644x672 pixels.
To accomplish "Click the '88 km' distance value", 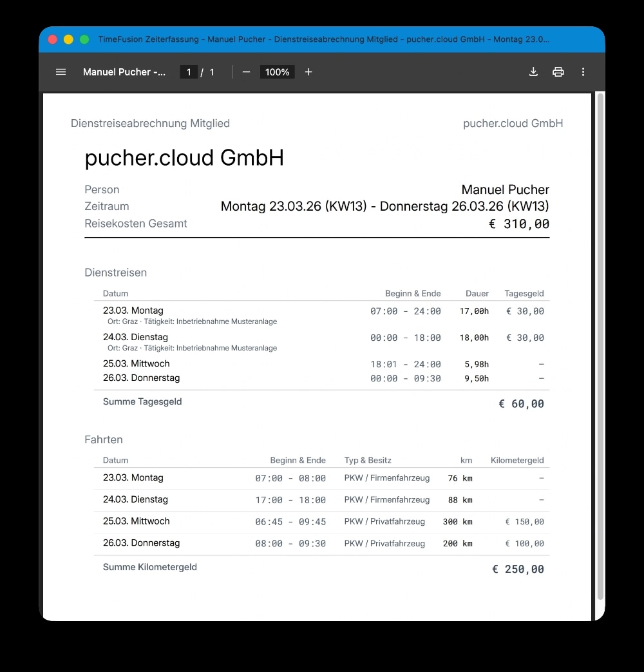I will (460, 500).
